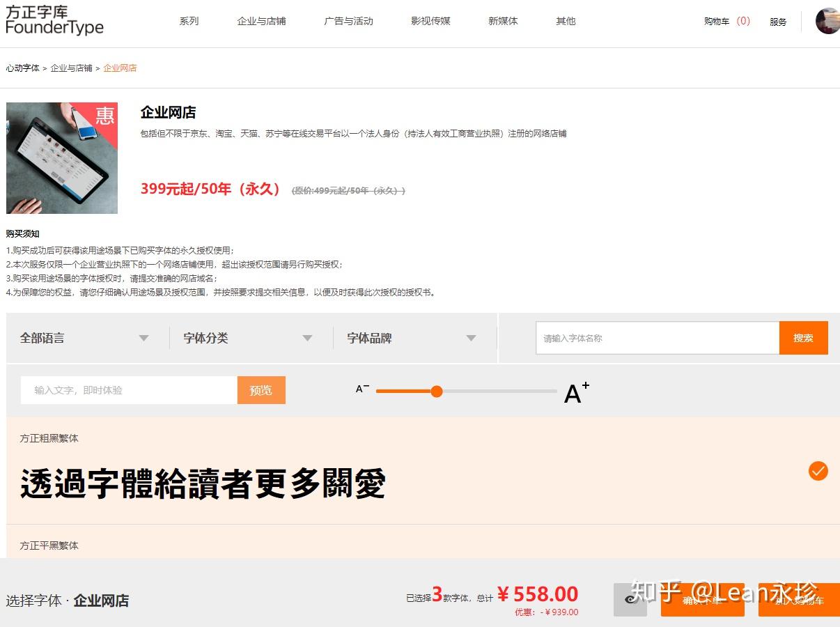The width and height of the screenshot is (840, 627).
Task: Open the 新媒体 nav menu
Action: coord(503,21)
